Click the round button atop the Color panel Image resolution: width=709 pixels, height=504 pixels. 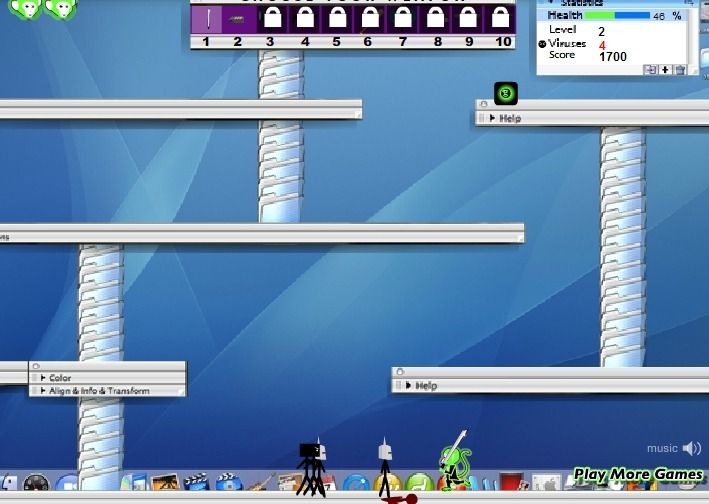(x=36, y=366)
